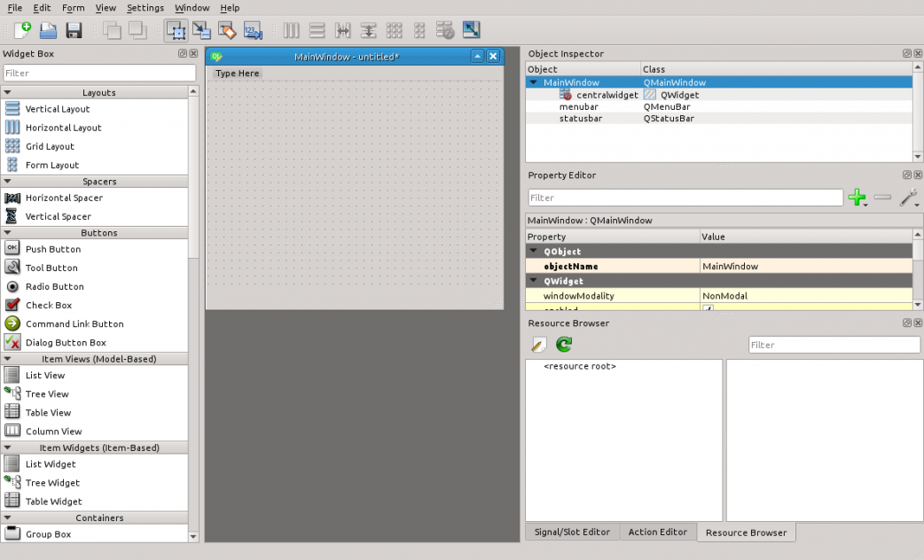The height and width of the screenshot is (560, 924).
Task: Open the green plus add-property dropdown
Action: (857, 198)
